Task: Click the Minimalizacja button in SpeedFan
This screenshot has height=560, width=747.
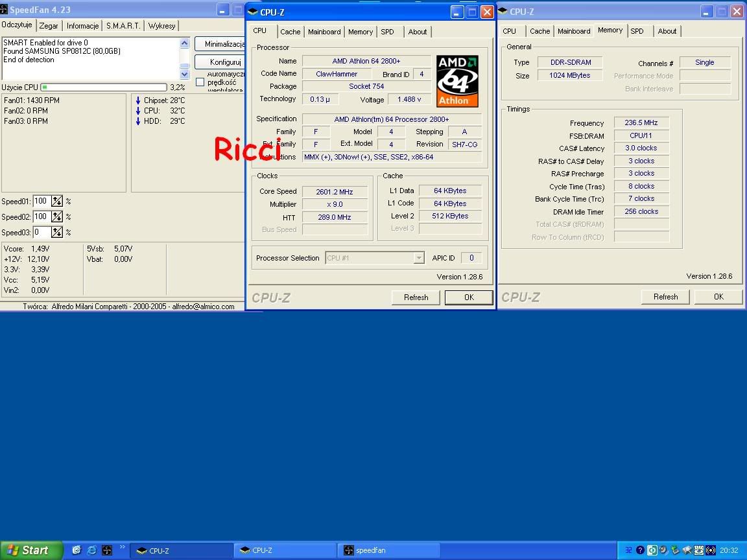Action: coord(220,44)
